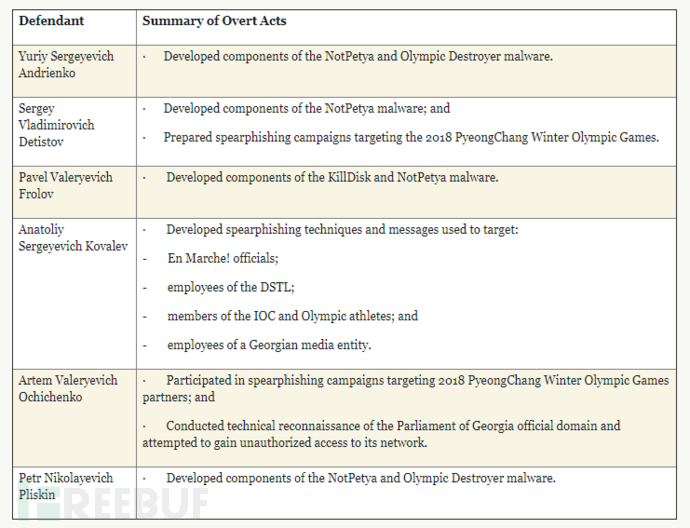The width and height of the screenshot is (690, 528).
Task: Click Andrienko's malware development overt act text
Action: pyautogui.click(x=357, y=57)
